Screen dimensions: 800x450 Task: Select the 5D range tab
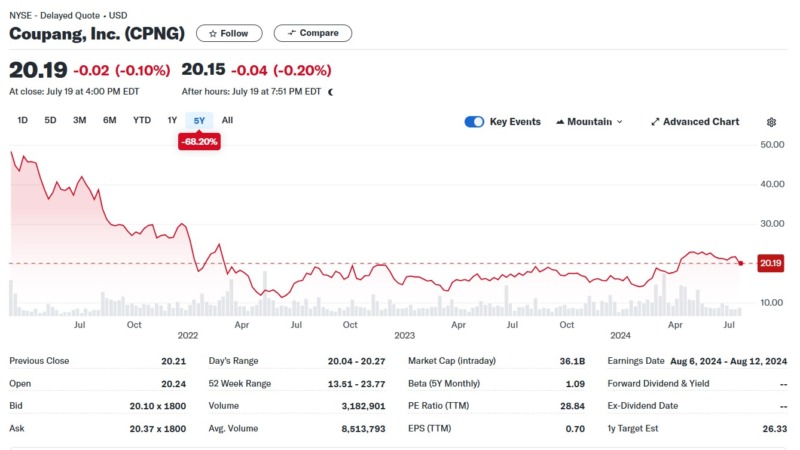coord(50,120)
